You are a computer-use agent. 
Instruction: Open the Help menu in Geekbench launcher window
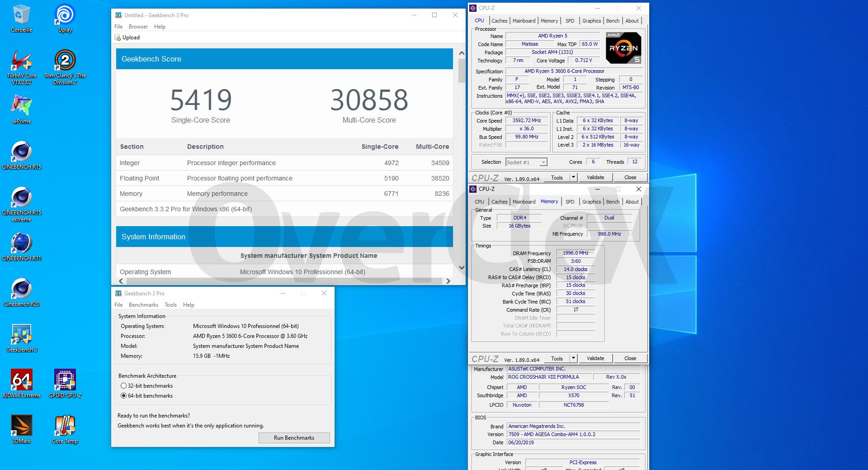click(x=189, y=305)
